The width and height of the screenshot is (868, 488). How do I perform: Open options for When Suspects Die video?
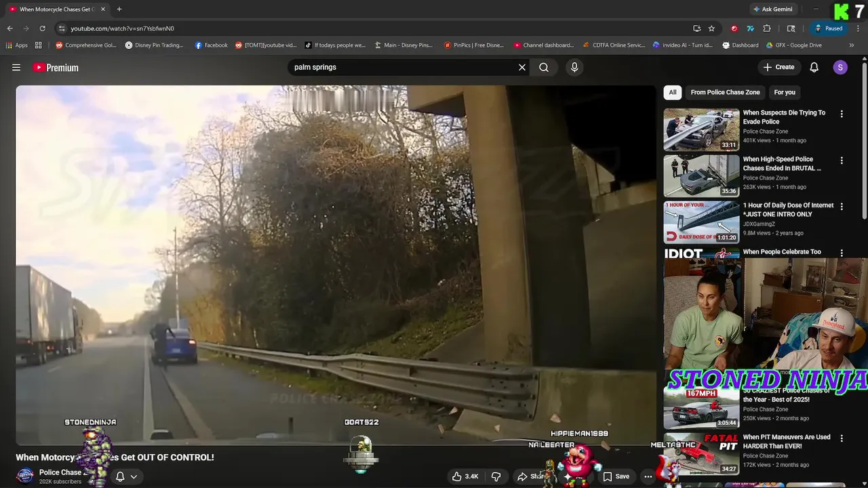click(x=842, y=115)
